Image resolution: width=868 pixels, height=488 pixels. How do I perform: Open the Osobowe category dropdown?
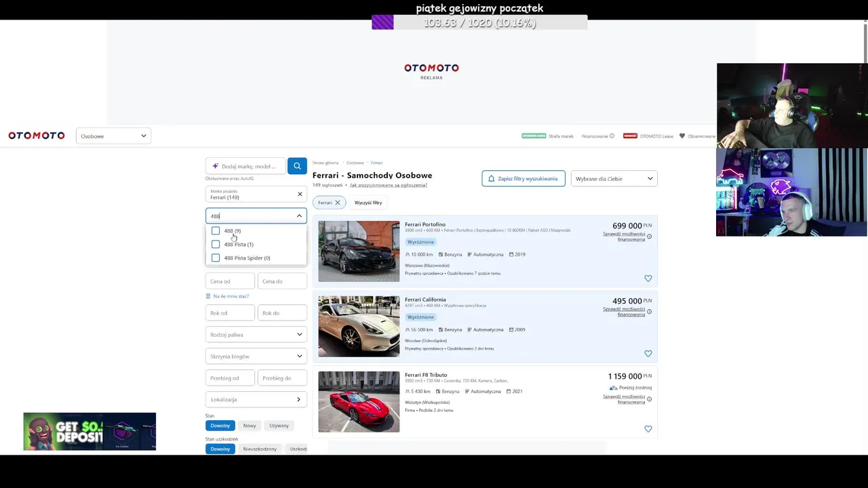point(113,136)
